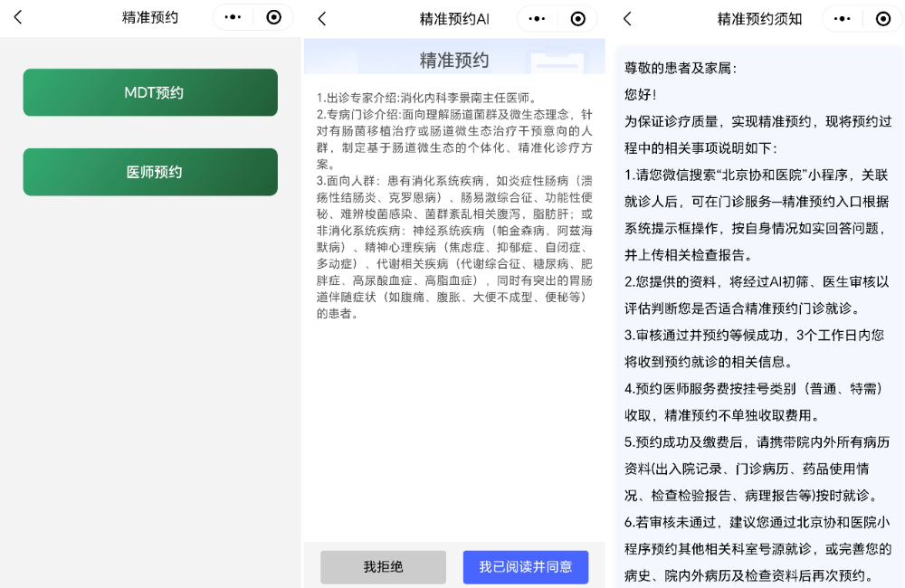The image size is (905, 588).
Task: Select the 精准预约须知 page title
Action: pos(759,19)
